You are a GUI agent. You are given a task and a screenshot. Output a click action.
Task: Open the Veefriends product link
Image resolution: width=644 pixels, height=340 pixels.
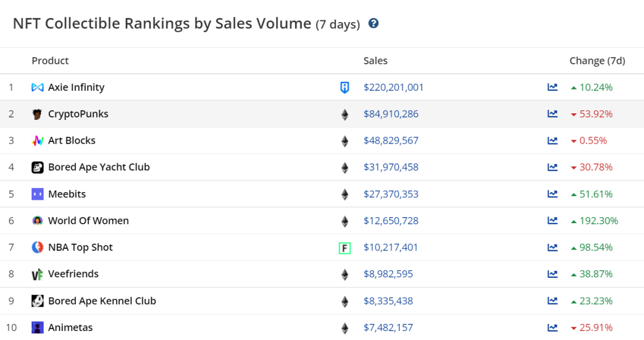click(73, 274)
